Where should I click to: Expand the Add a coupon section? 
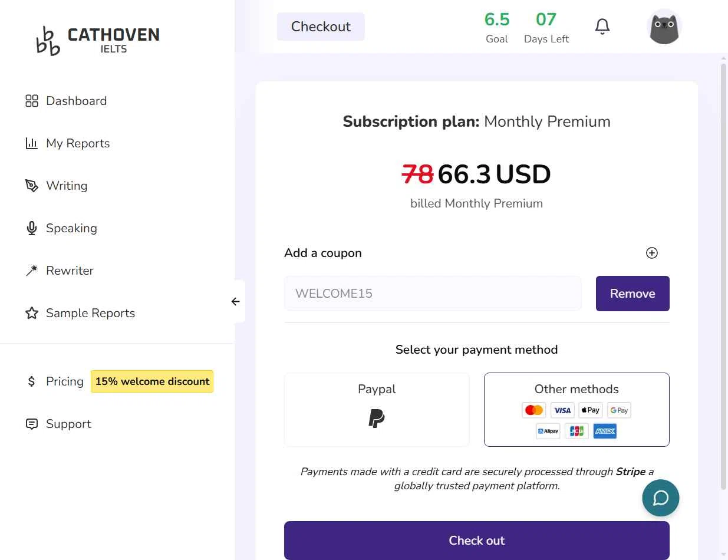pos(652,253)
